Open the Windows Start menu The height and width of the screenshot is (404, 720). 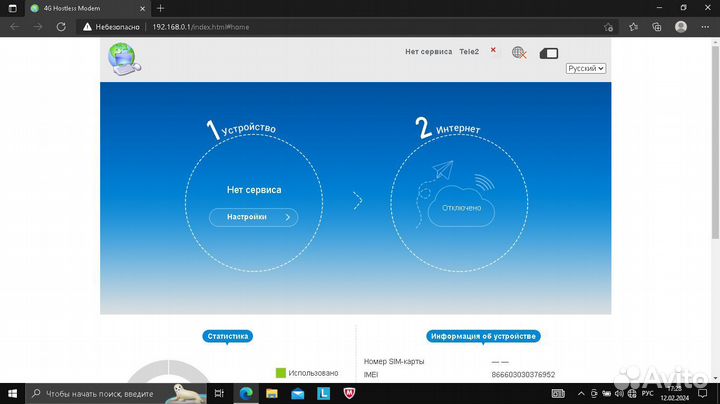coord(12,393)
